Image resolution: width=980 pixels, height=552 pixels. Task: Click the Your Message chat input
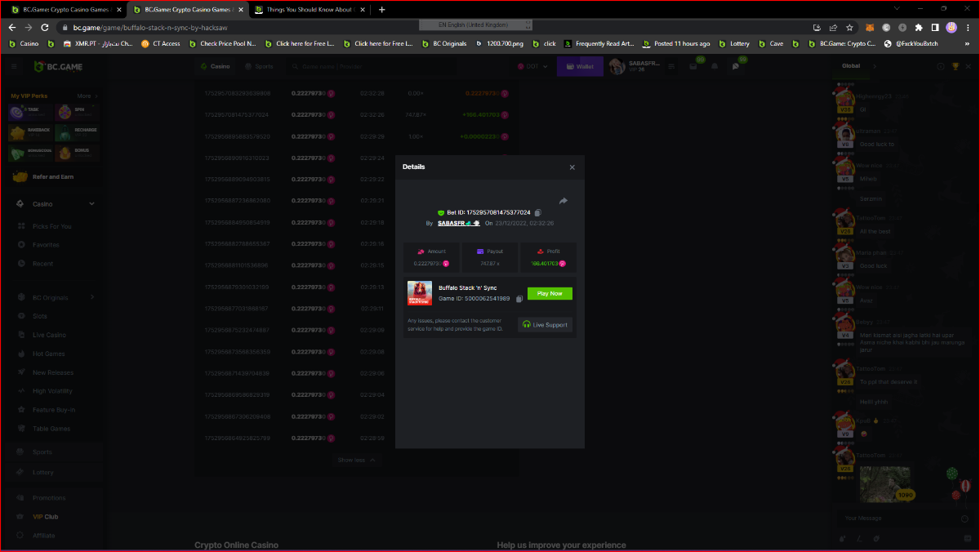(894, 519)
